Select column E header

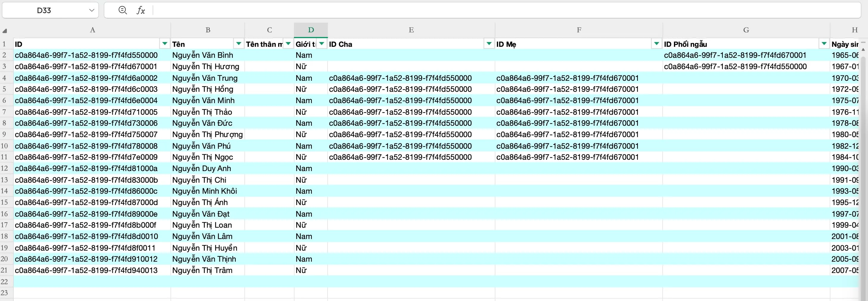[411, 30]
